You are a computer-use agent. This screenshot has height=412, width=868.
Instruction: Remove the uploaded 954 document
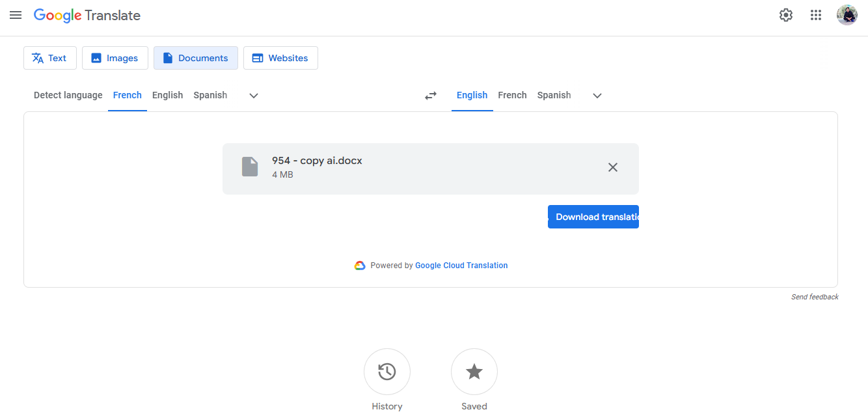tap(612, 167)
